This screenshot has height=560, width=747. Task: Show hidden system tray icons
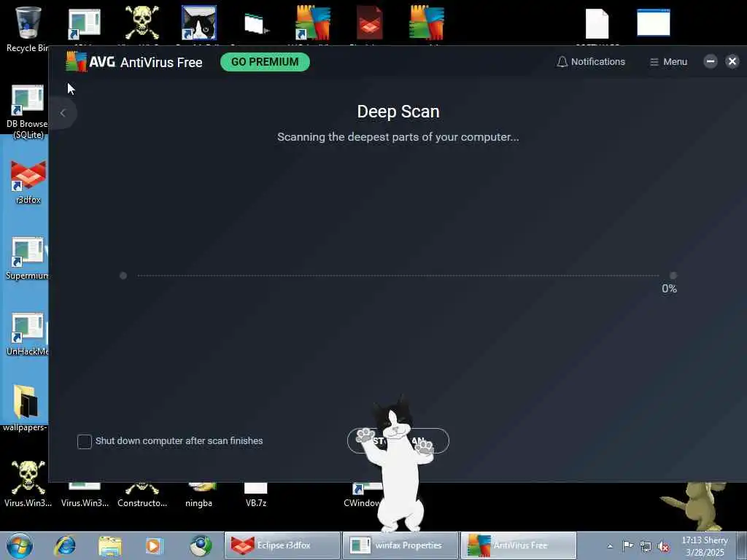pyautogui.click(x=610, y=546)
